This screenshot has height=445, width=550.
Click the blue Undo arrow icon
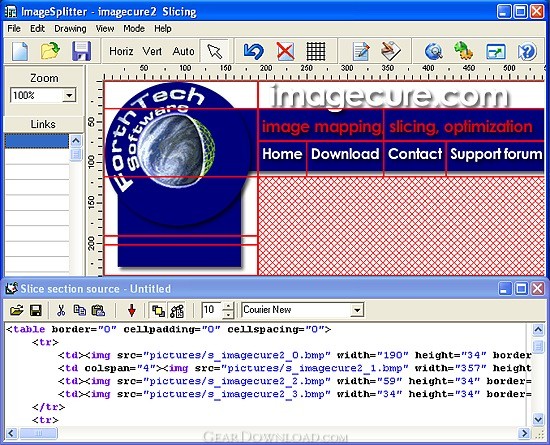253,51
